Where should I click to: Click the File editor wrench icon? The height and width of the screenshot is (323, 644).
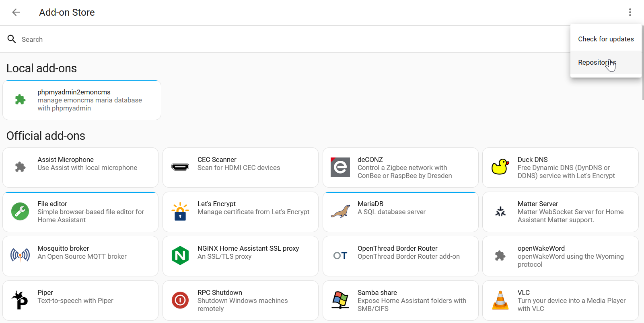[20, 212]
